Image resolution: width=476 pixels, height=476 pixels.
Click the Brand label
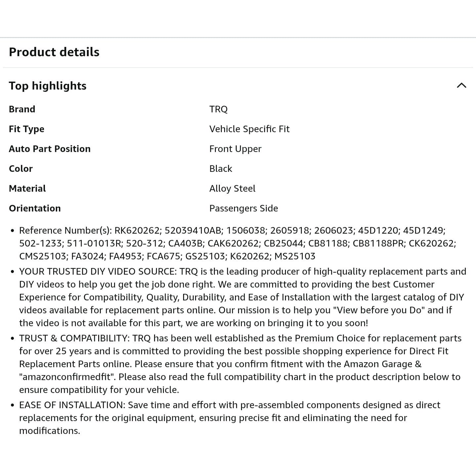22,109
